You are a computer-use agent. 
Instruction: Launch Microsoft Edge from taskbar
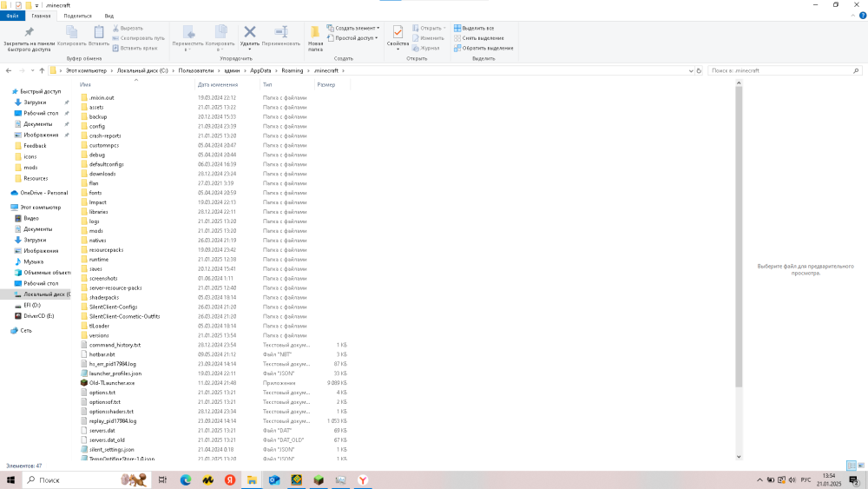(186, 480)
